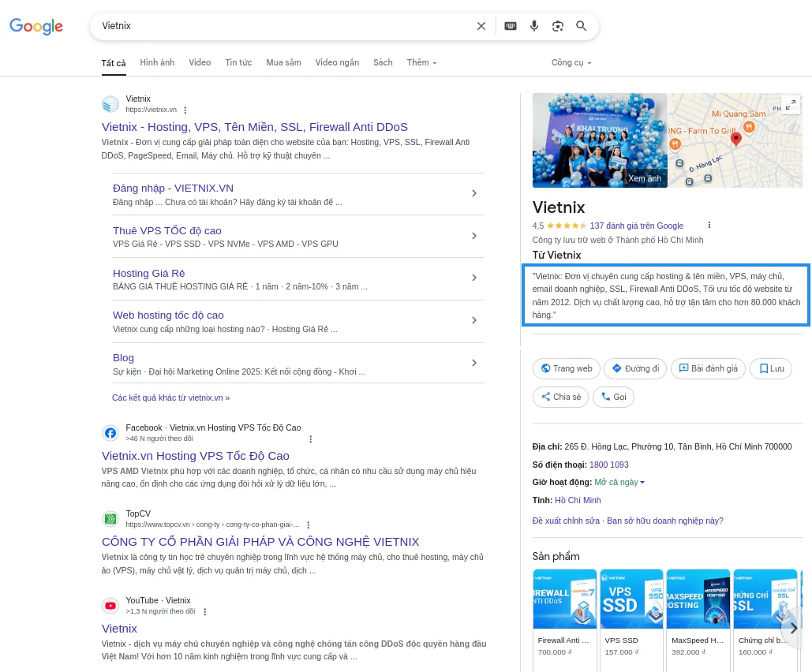The image size is (812, 672).
Task: Open 137 đánh giá trên Google link
Action: click(636, 226)
